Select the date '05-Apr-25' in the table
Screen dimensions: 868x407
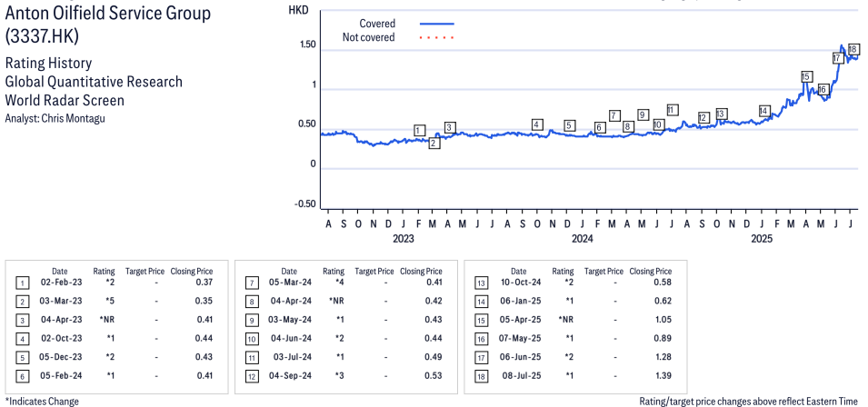click(521, 320)
